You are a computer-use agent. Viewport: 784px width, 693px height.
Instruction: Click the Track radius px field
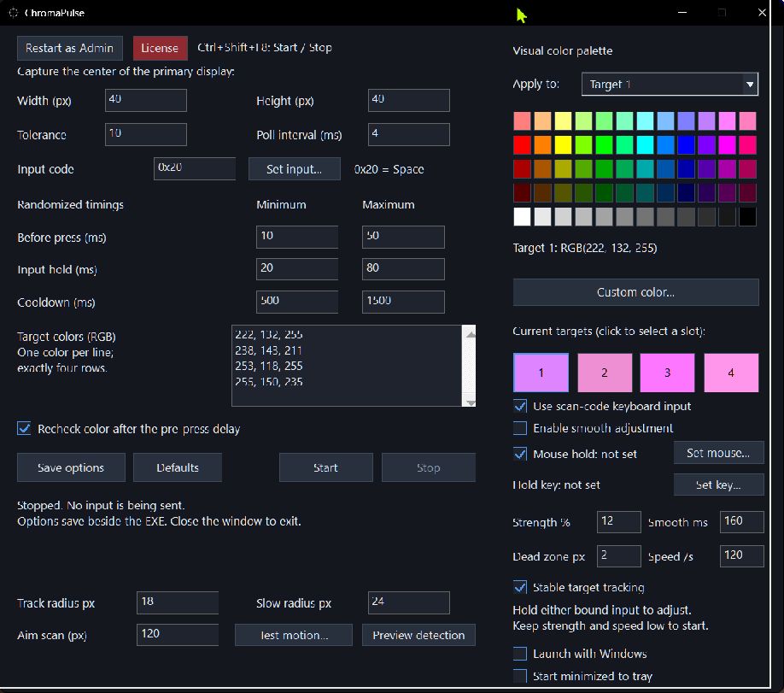tap(178, 602)
